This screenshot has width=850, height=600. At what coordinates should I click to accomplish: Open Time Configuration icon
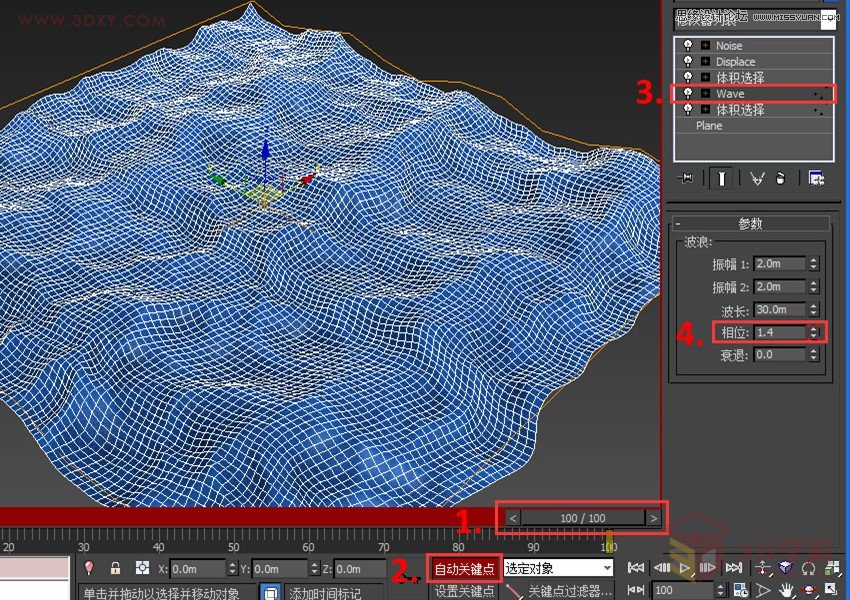pos(740,590)
